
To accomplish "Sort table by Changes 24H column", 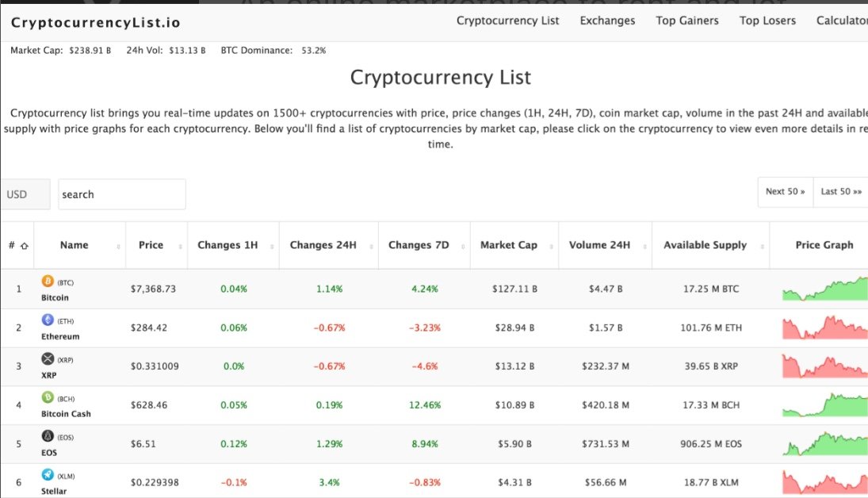I will click(323, 245).
